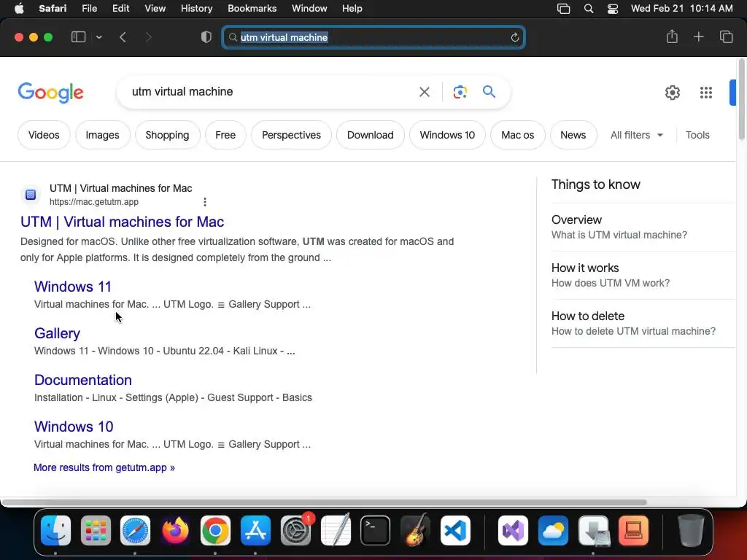Screen dimensions: 747x560
Task: Select the Perspectives filter chip
Action: point(291,135)
